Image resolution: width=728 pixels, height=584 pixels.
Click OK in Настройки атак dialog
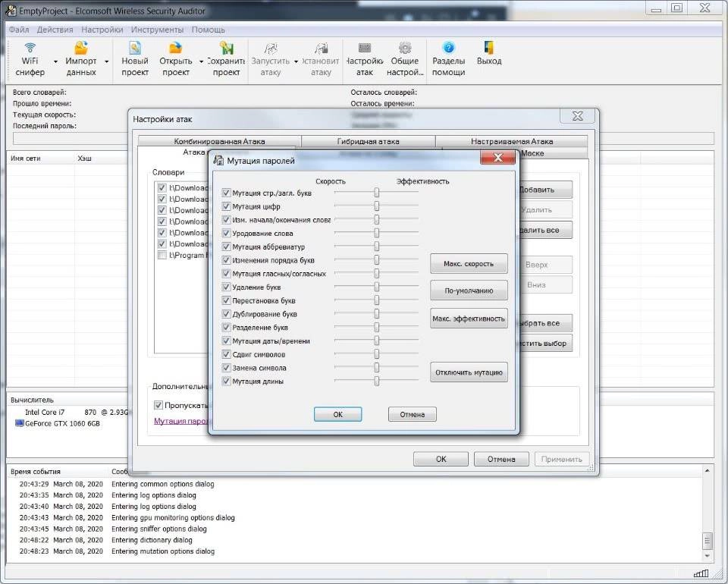pyautogui.click(x=441, y=459)
